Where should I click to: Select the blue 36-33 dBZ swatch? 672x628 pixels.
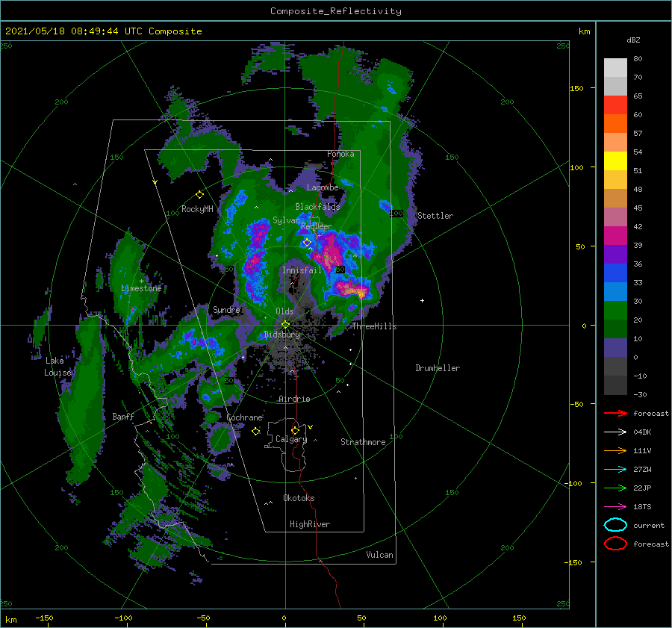coord(615,273)
